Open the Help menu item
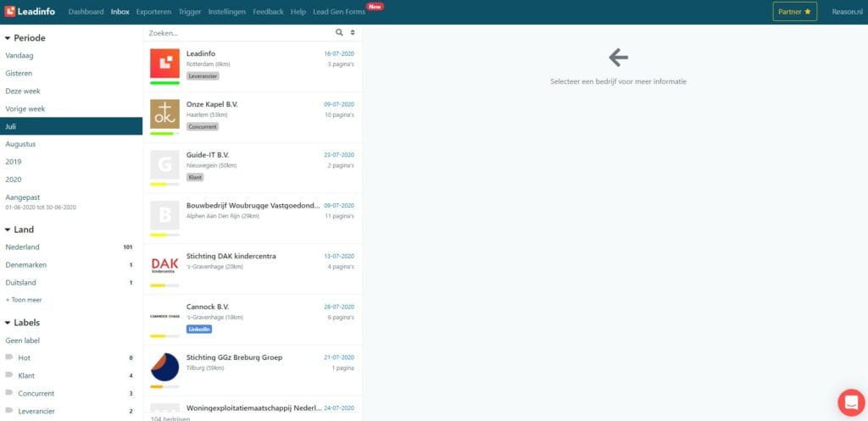This screenshot has height=421, width=868. (298, 12)
